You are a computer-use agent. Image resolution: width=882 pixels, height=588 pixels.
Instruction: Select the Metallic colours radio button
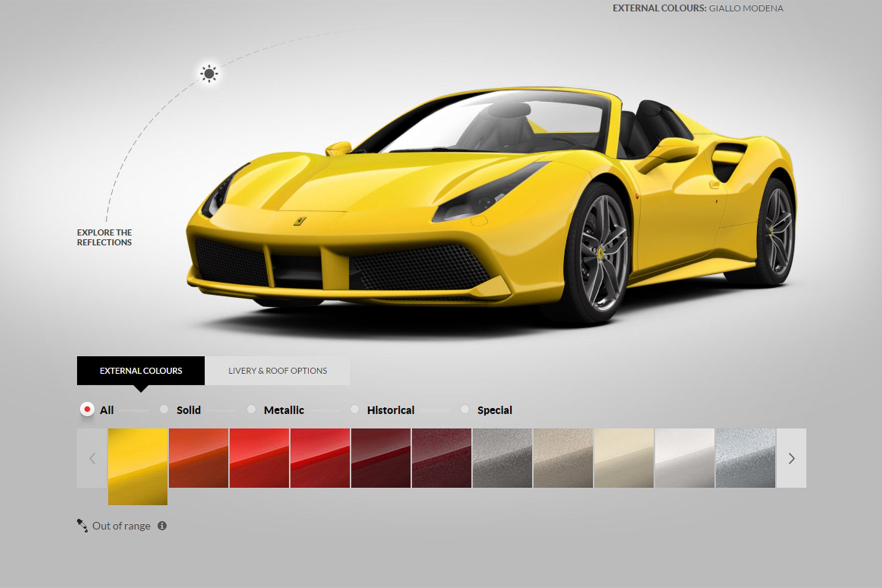pos(251,410)
